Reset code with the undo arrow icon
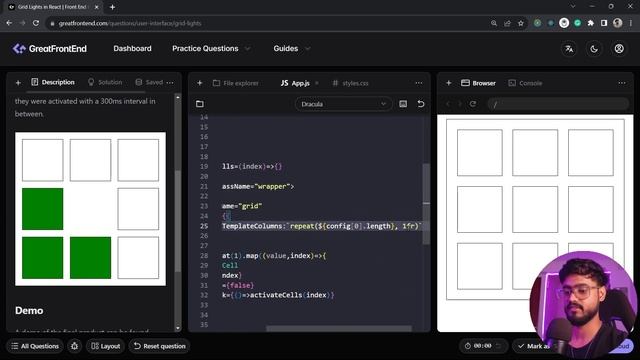This screenshot has height=360, width=640. coord(421,104)
